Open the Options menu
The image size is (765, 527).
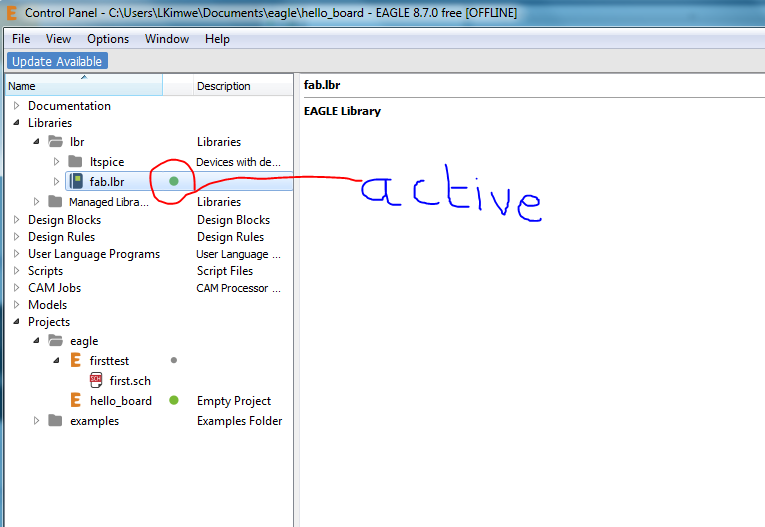point(108,39)
